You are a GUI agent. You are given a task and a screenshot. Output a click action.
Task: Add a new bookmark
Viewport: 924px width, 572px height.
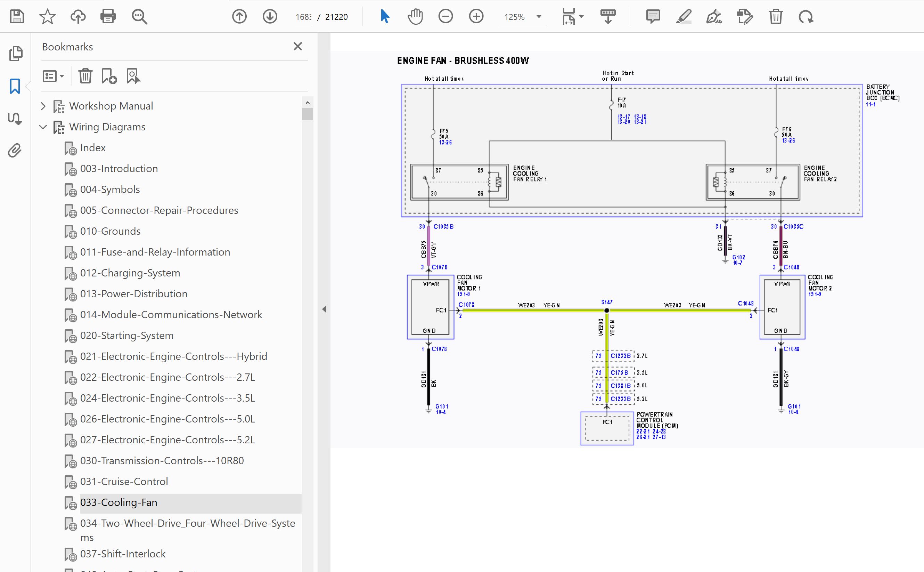109,76
